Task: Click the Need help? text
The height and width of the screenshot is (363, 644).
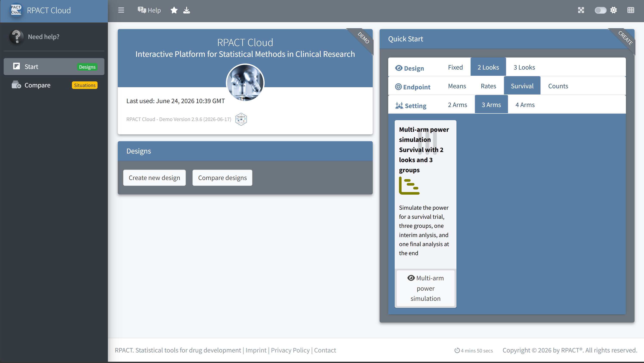Action: pos(44,37)
